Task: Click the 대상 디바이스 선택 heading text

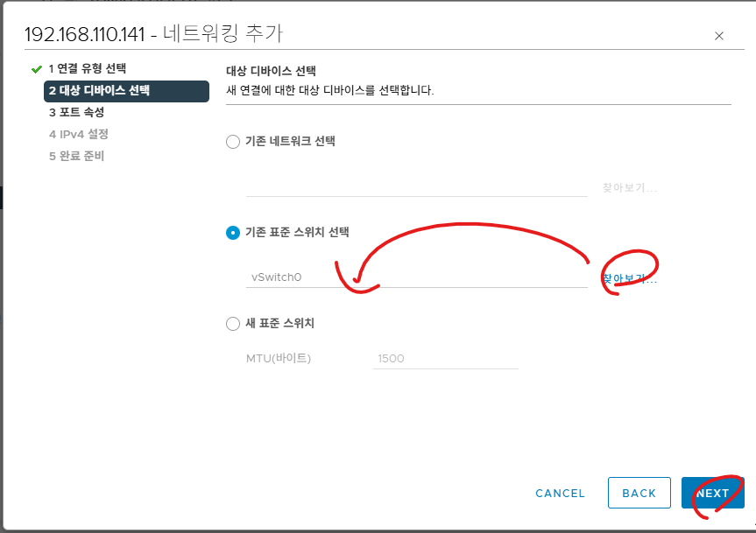Action: tap(271, 71)
